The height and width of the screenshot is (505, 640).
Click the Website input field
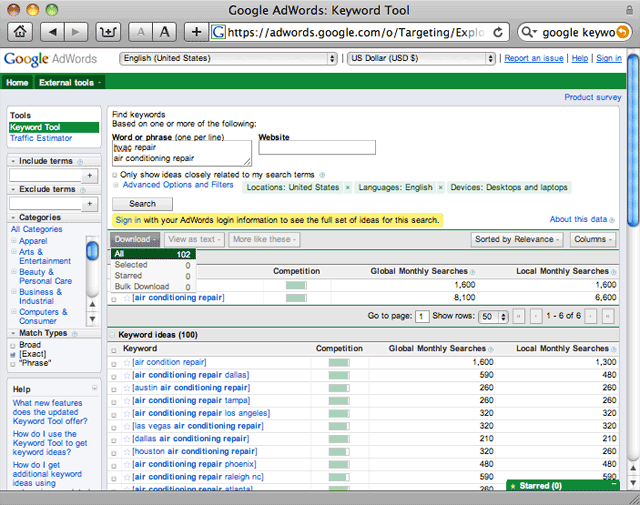coord(317,148)
